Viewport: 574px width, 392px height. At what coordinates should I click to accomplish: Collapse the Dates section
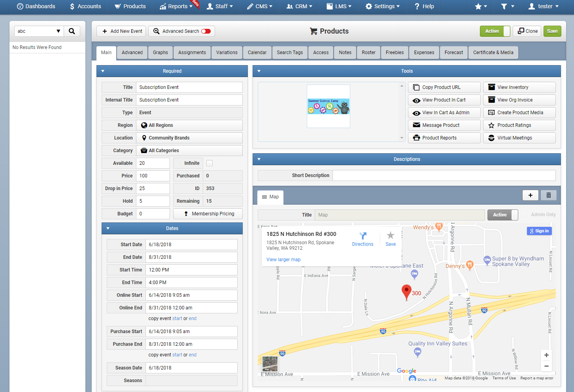coord(108,228)
